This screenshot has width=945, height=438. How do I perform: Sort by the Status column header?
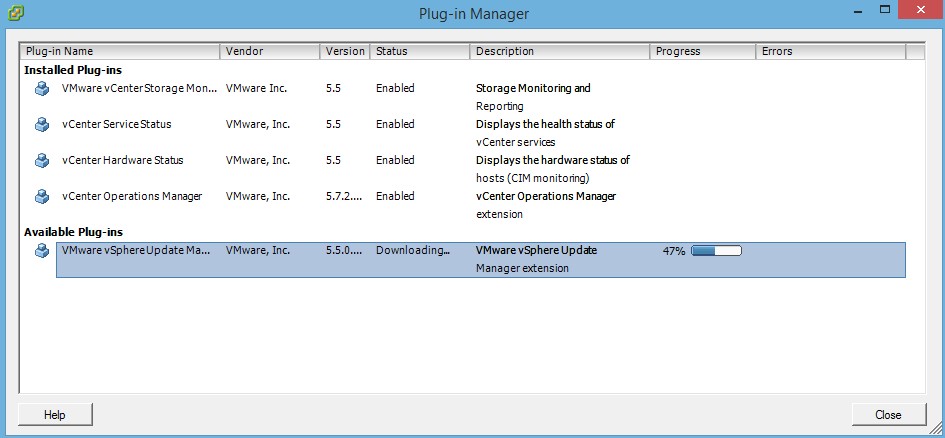(420, 52)
